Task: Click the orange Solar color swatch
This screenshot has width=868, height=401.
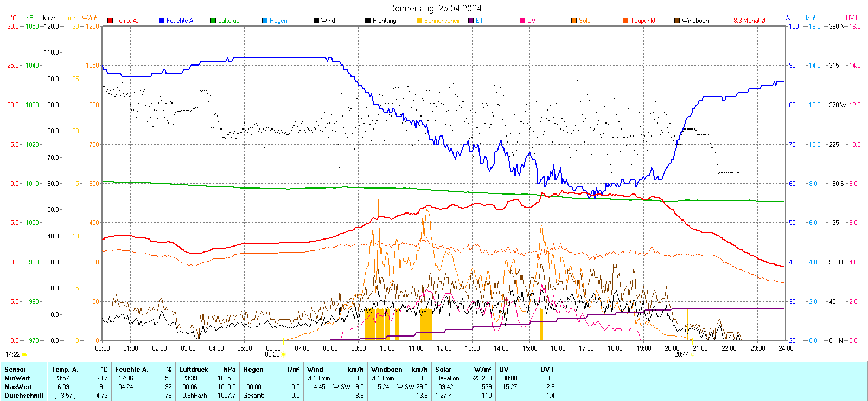Action: [574, 21]
